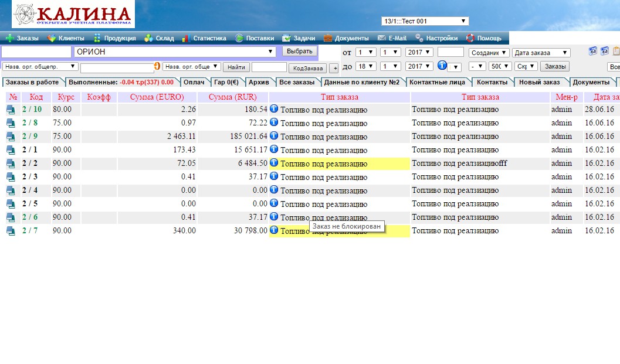Open the 500 rows-limit dropdown
Viewport: 620px width, 364px height.
tap(500, 66)
